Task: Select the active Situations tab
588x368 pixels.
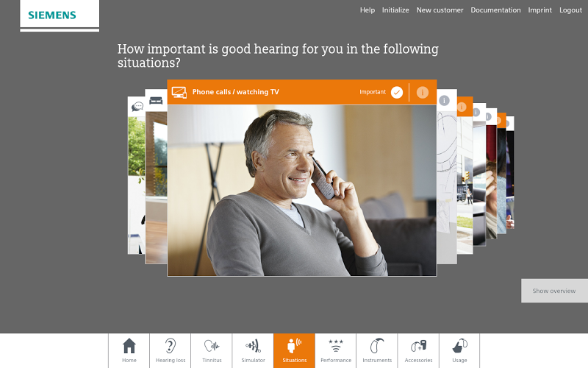Action: [x=295, y=351]
